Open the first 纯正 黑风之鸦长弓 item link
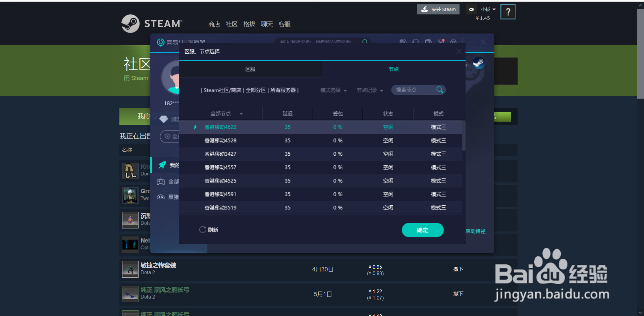 click(x=165, y=290)
